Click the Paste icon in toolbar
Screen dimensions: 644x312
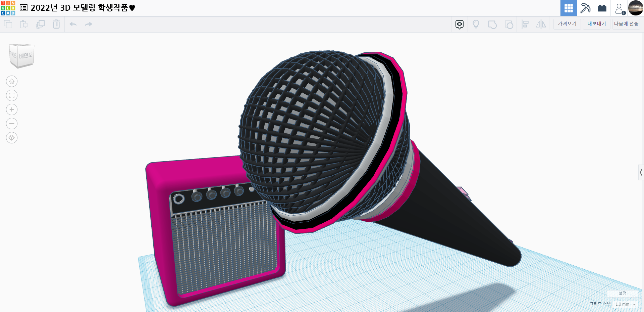pos(24,24)
